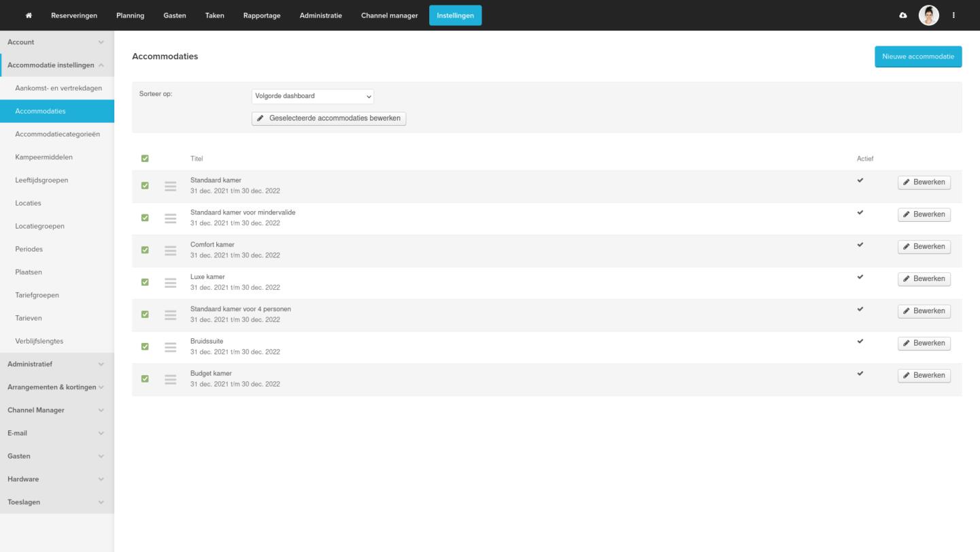Click 'Geselecteerde accommodaties bewerken' button
The width and height of the screenshot is (980, 552).
click(328, 118)
